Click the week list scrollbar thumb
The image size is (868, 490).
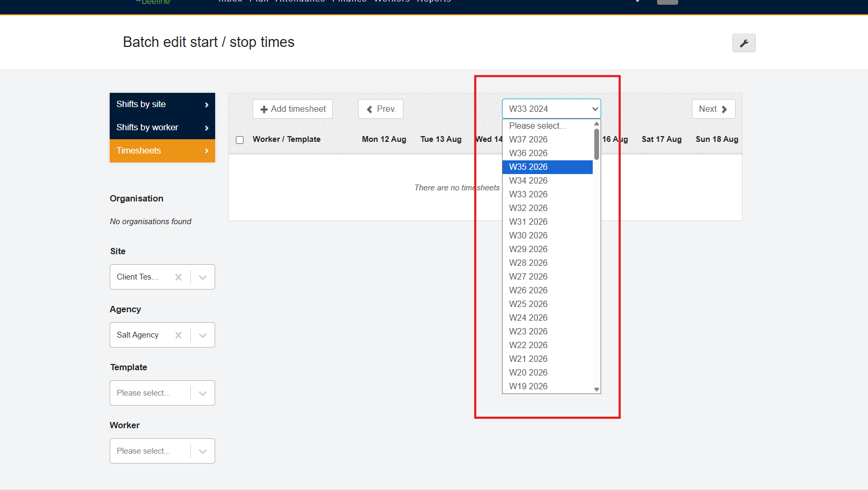[x=596, y=143]
